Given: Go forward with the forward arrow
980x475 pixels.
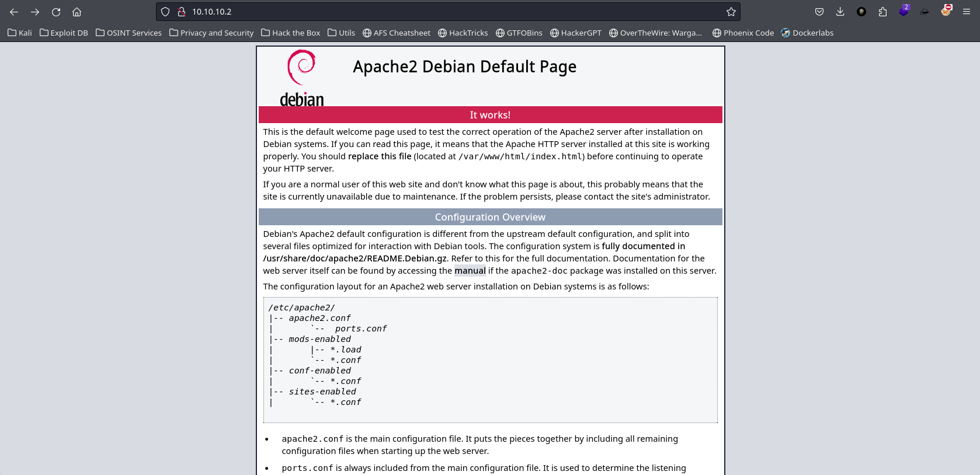Looking at the screenshot, I should click(x=35, y=12).
